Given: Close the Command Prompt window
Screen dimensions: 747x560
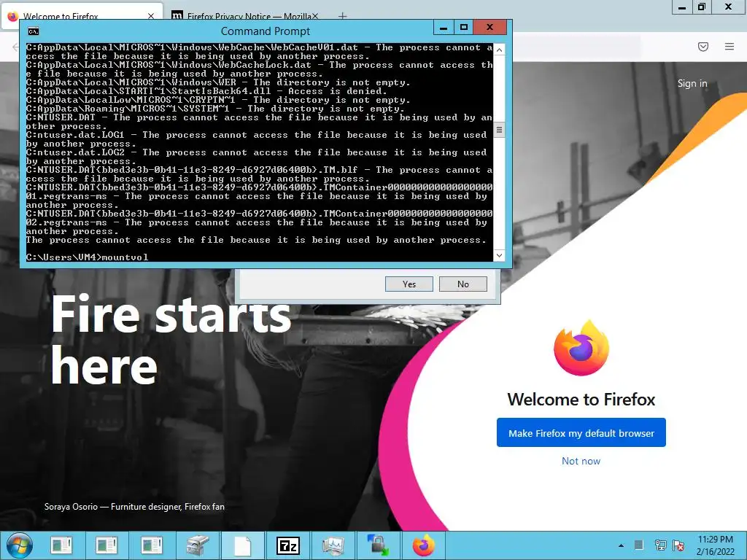Looking at the screenshot, I should pyautogui.click(x=489, y=28).
